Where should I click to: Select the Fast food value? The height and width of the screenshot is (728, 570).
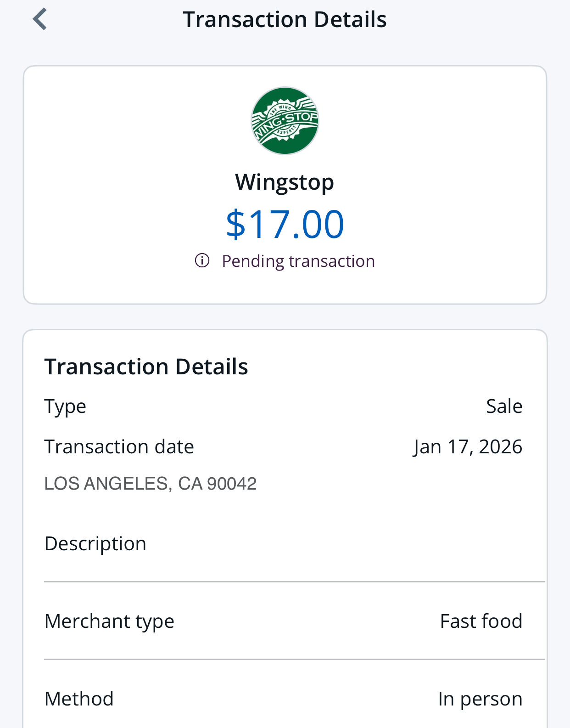pos(481,621)
